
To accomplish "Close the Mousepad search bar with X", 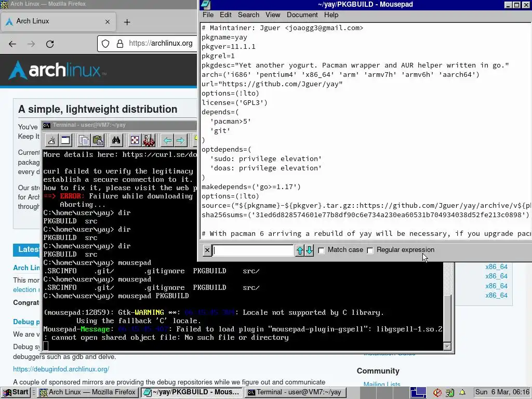I will [x=207, y=250].
